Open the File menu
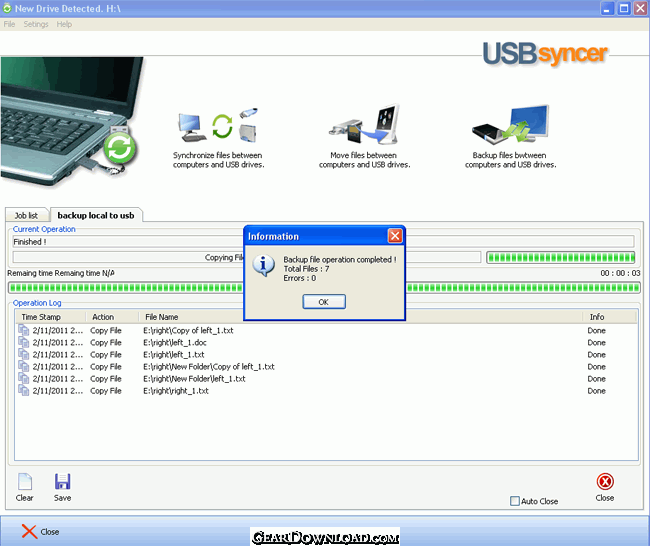The height and width of the screenshot is (546, 650). pos(9,24)
